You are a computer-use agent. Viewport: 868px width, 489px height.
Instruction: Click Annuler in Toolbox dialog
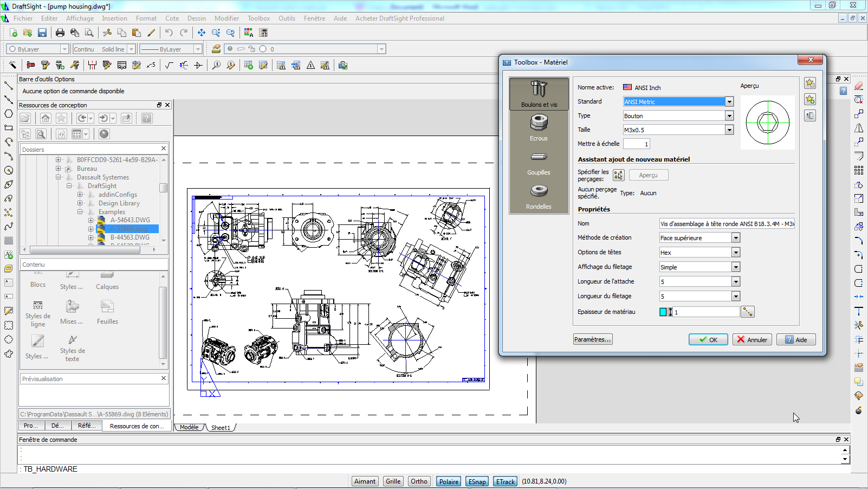pos(752,339)
